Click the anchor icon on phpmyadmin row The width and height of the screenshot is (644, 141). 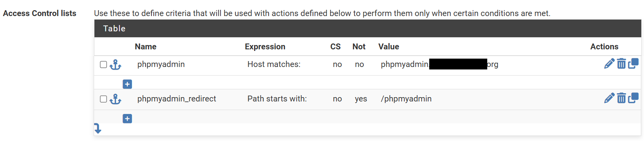[x=115, y=65]
